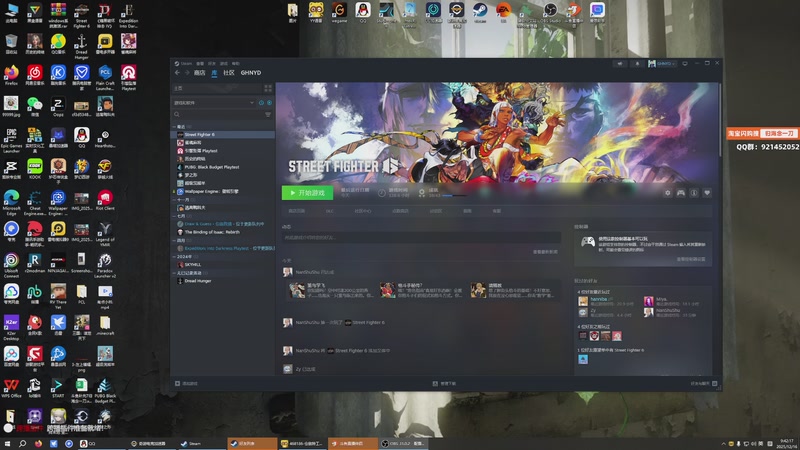Toggle the recent-activity clock sort icon
Viewport: 800px width, 450px height.
(261, 103)
